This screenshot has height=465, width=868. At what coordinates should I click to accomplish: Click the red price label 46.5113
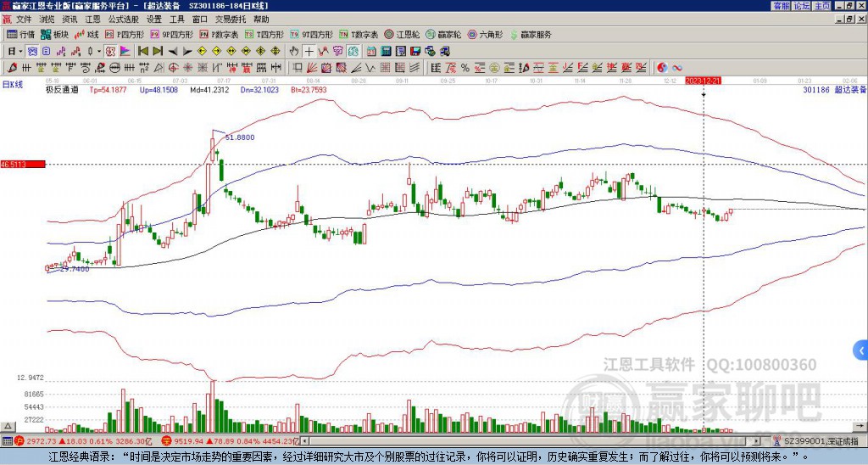(x=22, y=164)
